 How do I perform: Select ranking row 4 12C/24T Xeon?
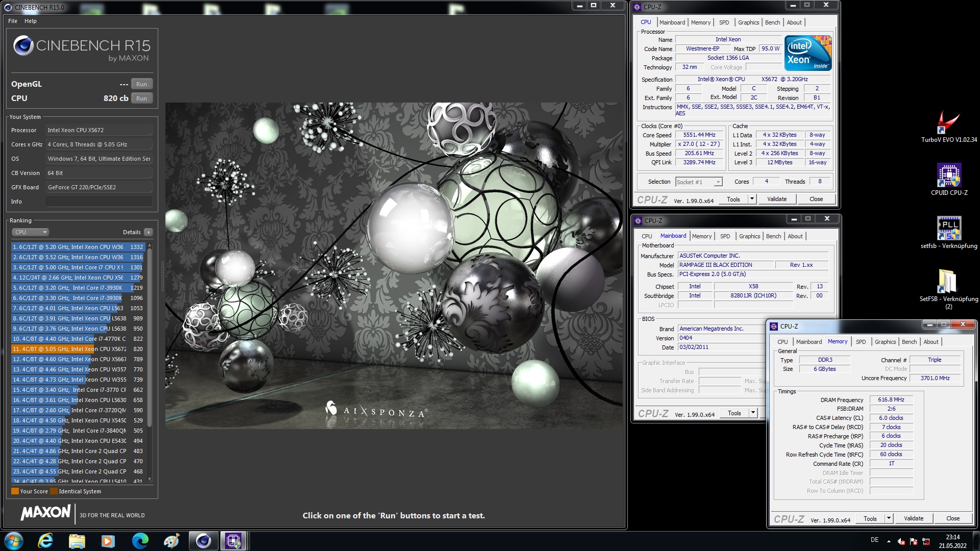78,278
